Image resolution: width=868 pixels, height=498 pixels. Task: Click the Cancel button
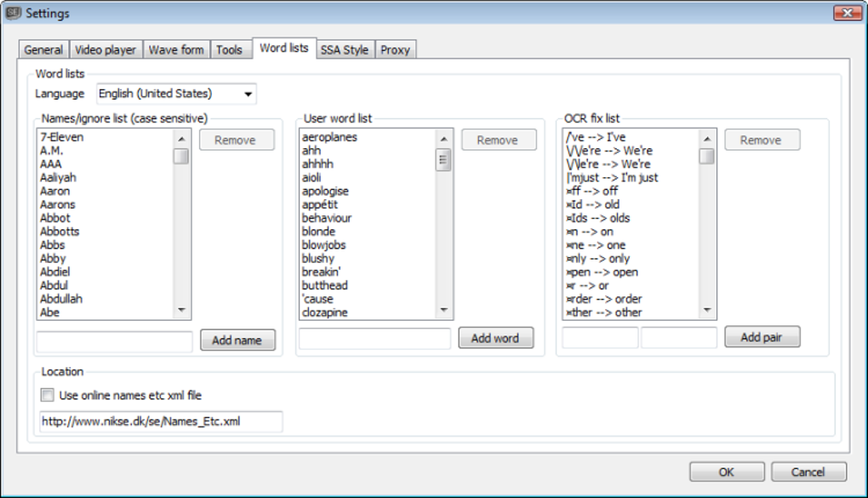(x=808, y=472)
